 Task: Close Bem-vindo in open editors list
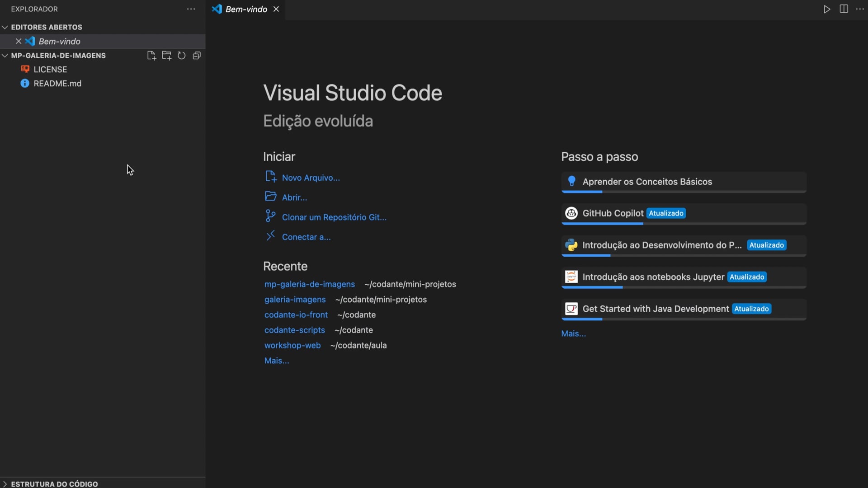tap(19, 41)
